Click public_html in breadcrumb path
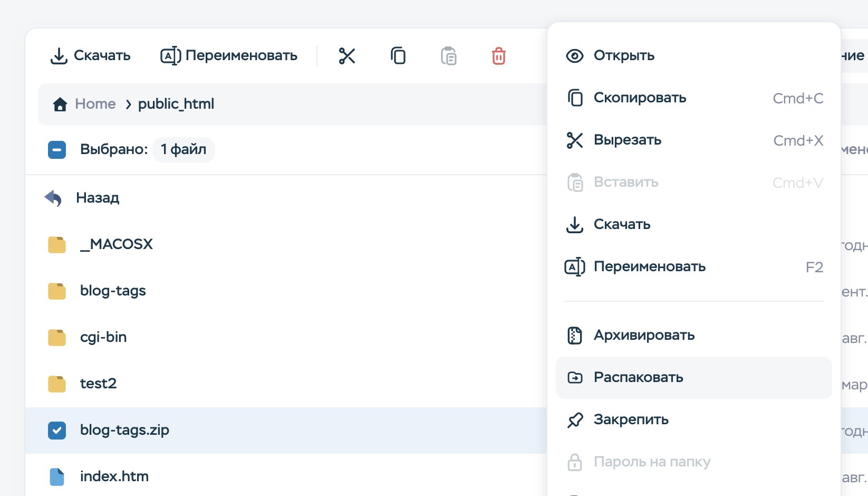The height and width of the screenshot is (496, 868). [x=176, y=104]
